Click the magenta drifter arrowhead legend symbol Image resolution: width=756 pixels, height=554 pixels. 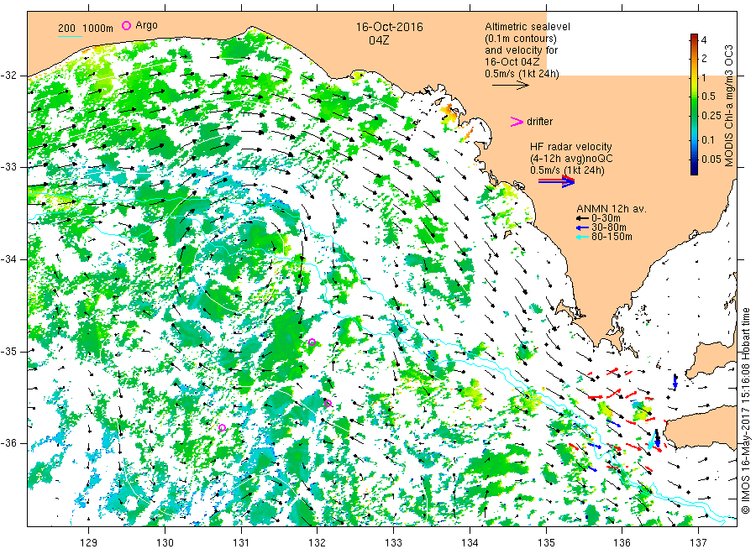(517, 122)
